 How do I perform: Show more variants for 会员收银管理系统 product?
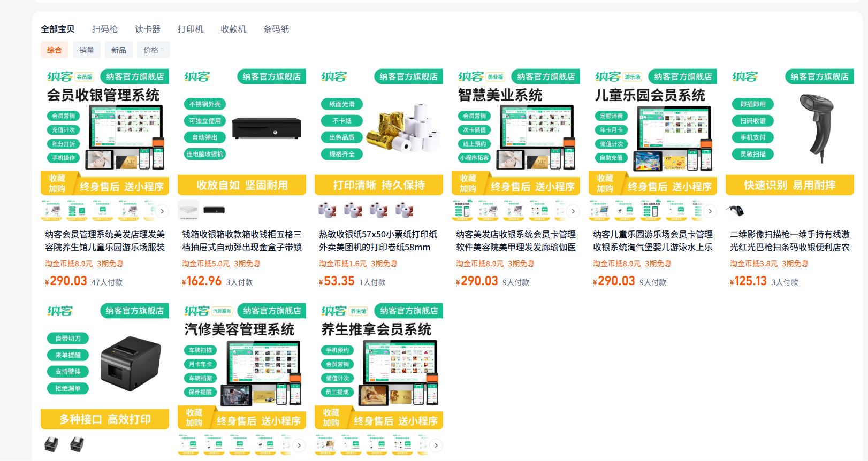[162, 211]
